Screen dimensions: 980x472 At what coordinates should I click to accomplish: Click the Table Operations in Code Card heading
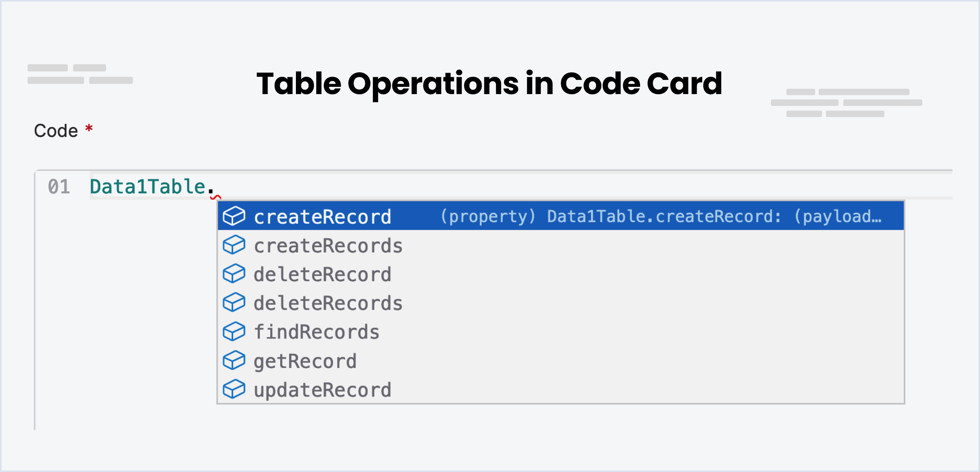489,84
